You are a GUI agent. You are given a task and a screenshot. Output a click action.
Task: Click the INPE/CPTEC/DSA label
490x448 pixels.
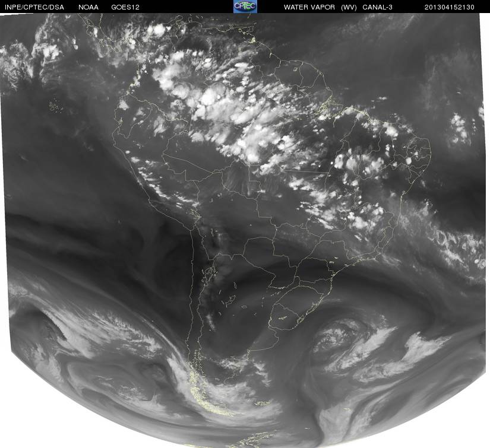[34, 7]
